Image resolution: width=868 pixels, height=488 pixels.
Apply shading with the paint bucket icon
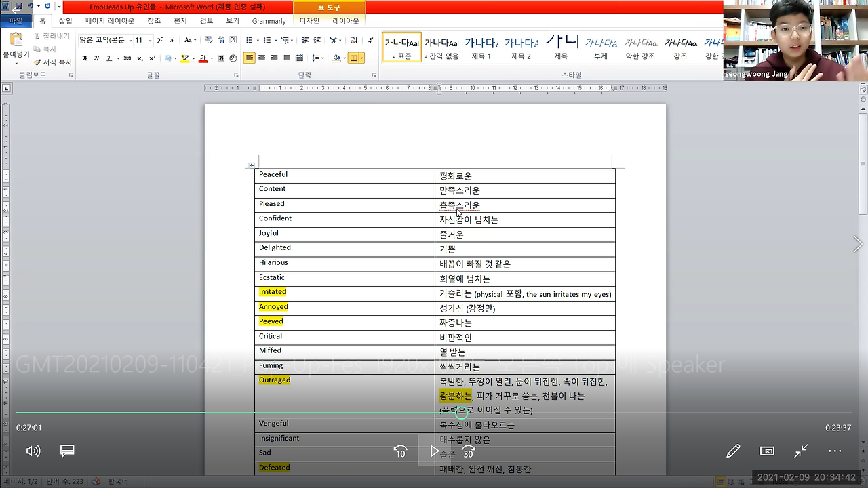click(x=336, y=58)
